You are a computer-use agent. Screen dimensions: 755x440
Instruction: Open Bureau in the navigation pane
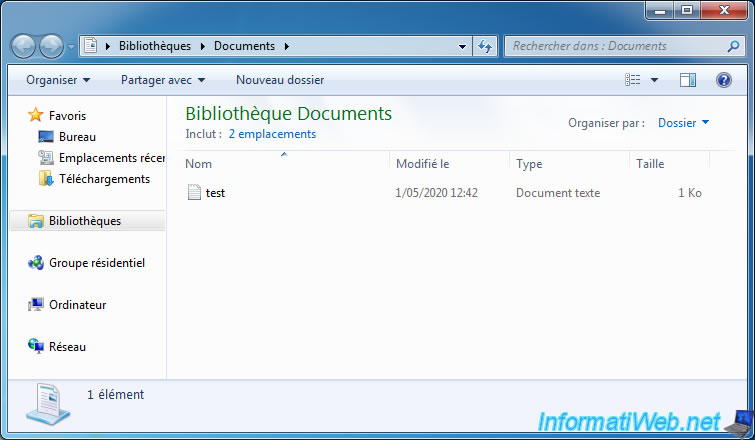click(77, 137)
